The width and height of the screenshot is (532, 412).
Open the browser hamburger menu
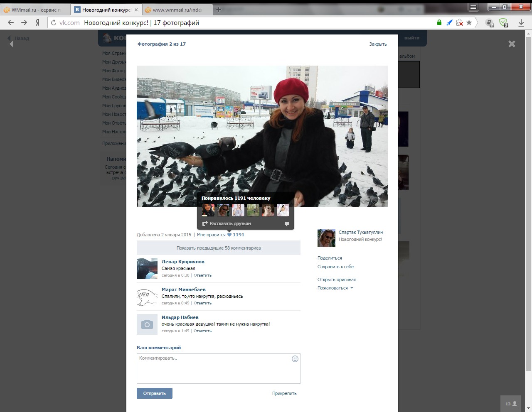pos(473,7)
